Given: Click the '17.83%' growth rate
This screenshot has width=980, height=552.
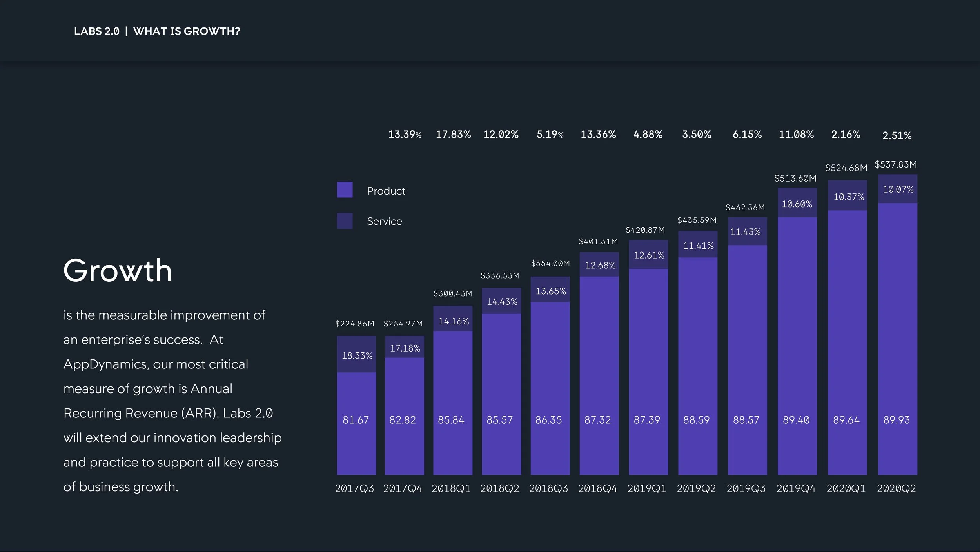Looking at the screenshot, I should pos(454,135).
